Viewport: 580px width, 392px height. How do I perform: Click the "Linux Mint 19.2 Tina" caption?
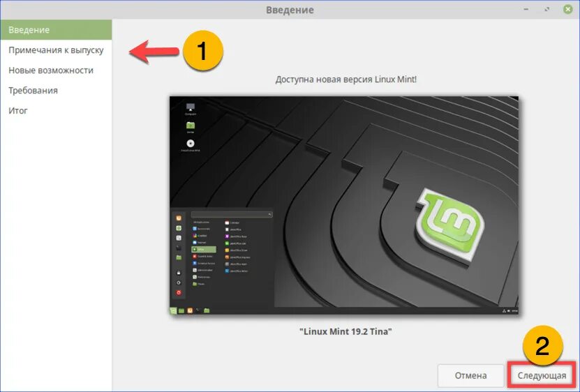coord(345,331)
